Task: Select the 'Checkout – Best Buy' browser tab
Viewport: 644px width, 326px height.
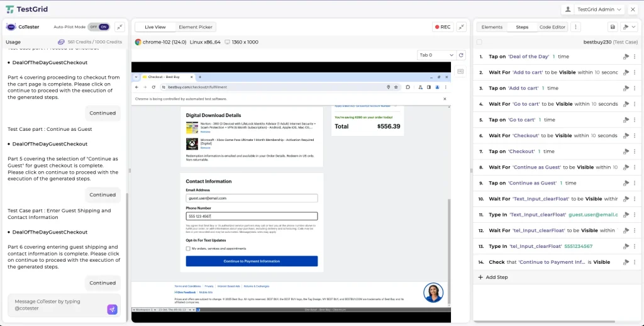Action: coord(167,77)
